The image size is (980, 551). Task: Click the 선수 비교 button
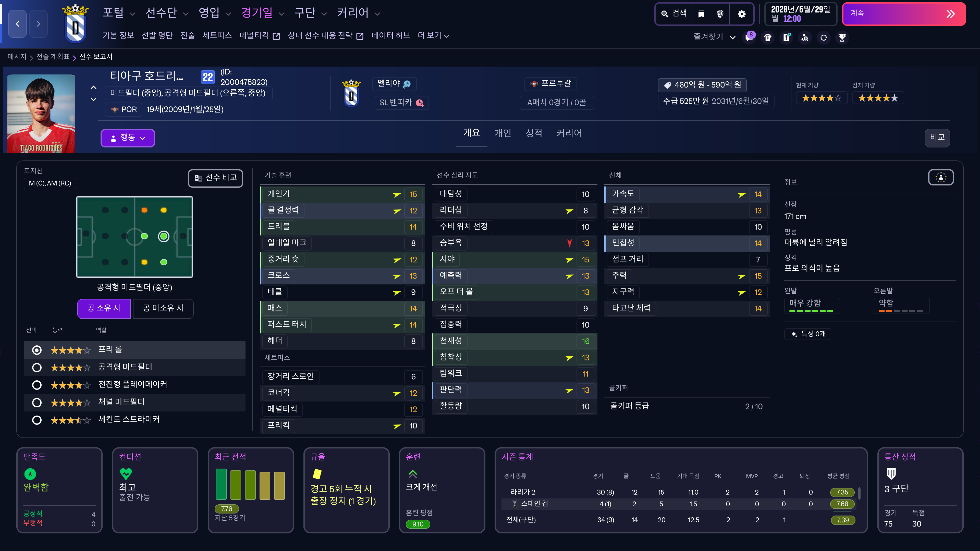pyautogui.click(x=215, y=178)
